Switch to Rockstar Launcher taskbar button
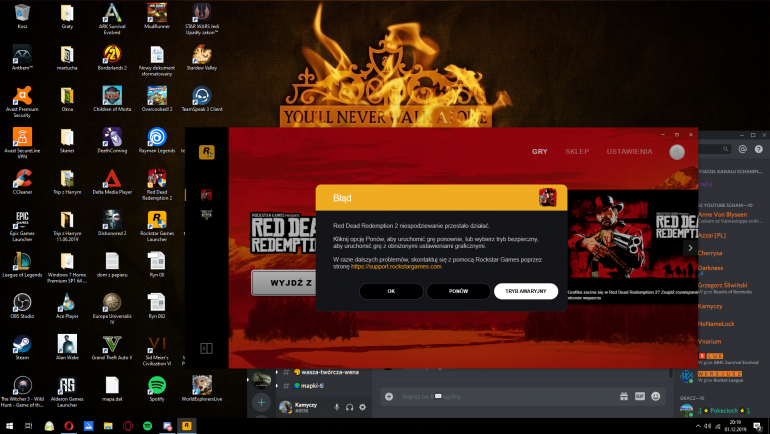 [x=187, y=426]
